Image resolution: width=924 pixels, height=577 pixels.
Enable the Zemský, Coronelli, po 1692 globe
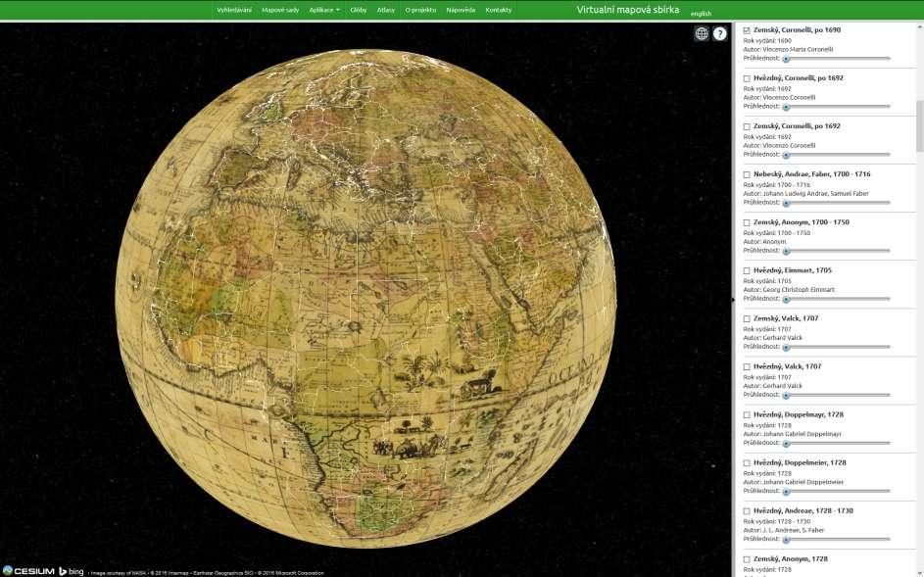(x=747, y=126)
